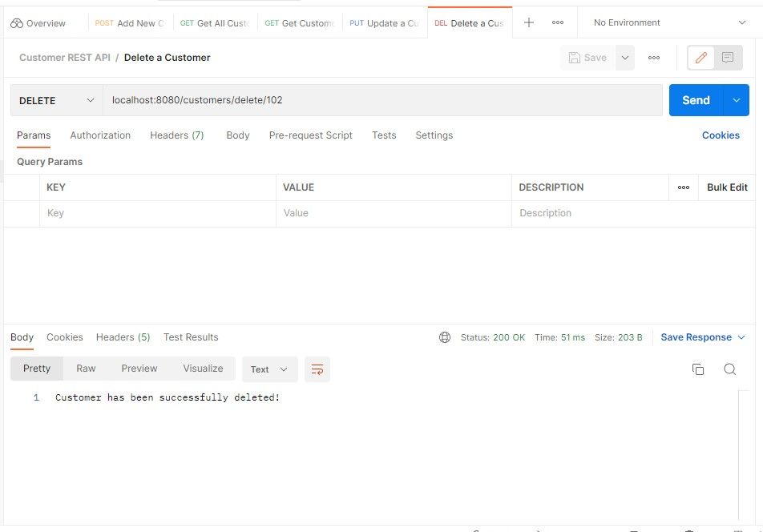Edit request documentation with the pencil icon
763x532 pixels.
click(x=702, y=57)
